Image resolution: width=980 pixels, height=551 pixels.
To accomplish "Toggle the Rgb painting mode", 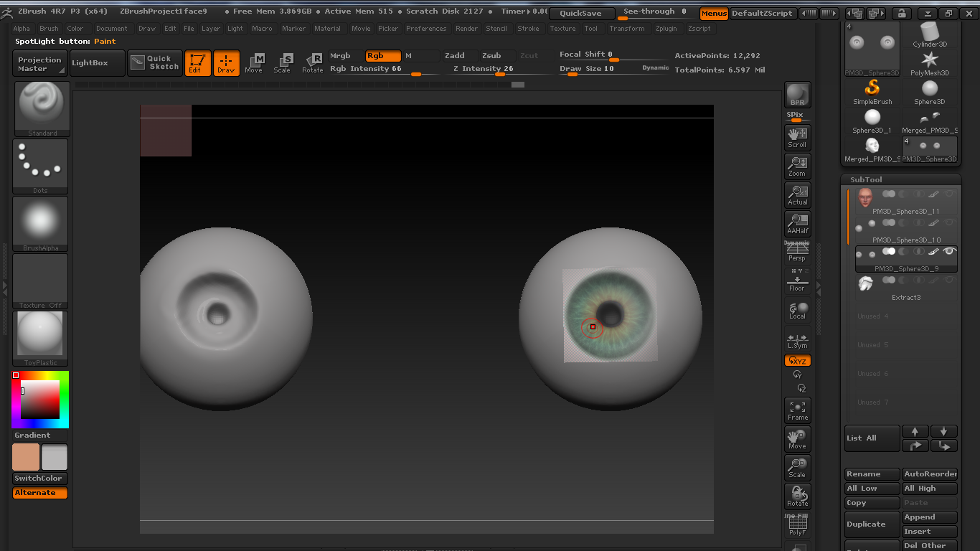I will (x=383, y=56).
